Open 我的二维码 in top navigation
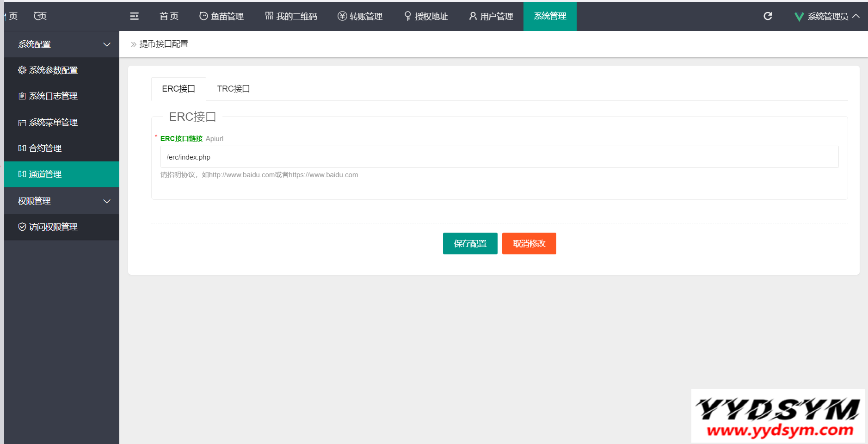This screenshot has width=868, height=444. tap(291, 16)
